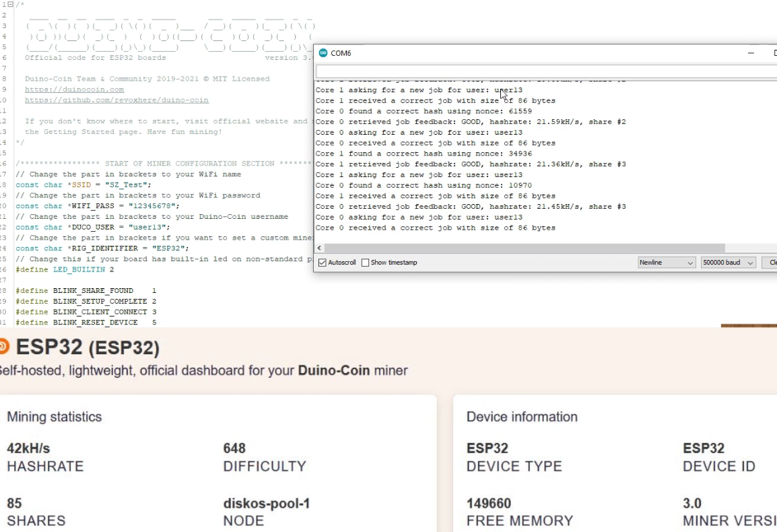Click the COM6 serial monitor window icon

324,52
